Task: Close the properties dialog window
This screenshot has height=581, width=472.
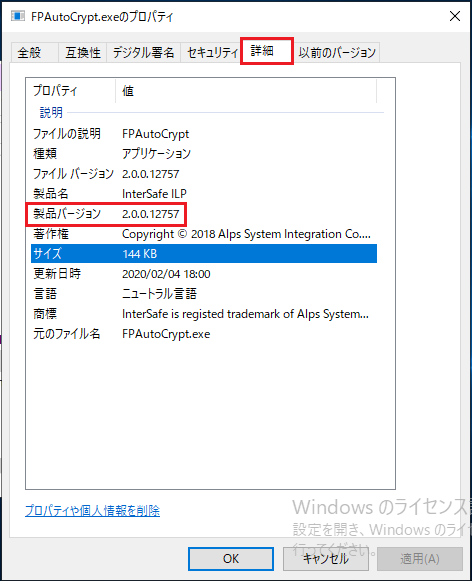Action: click(455, 16)
